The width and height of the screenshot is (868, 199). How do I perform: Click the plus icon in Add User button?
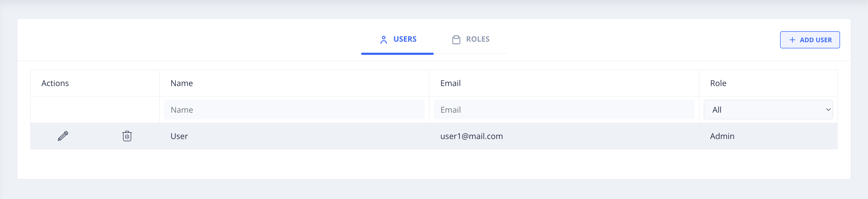pos(792,40)
